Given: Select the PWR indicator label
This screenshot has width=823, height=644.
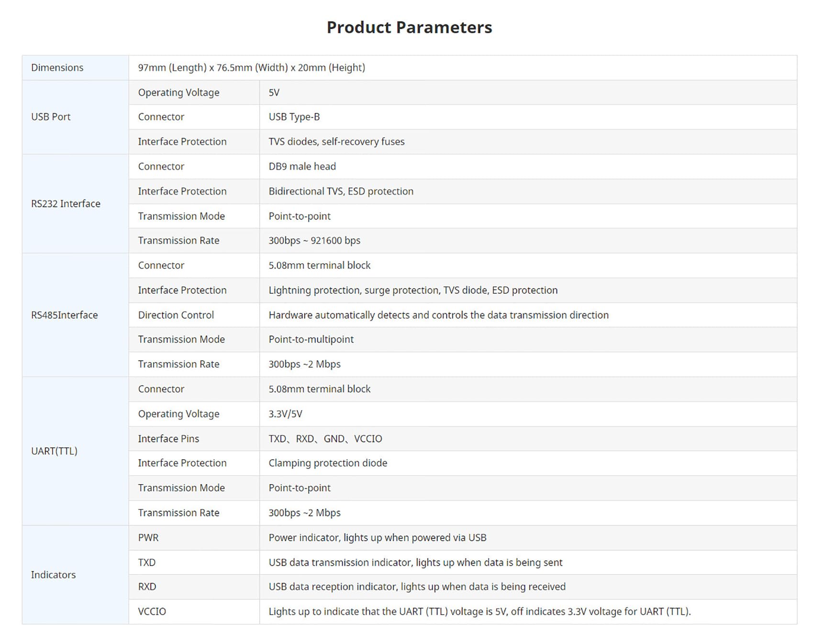Looking at the screenshot, I should point(148,538).
